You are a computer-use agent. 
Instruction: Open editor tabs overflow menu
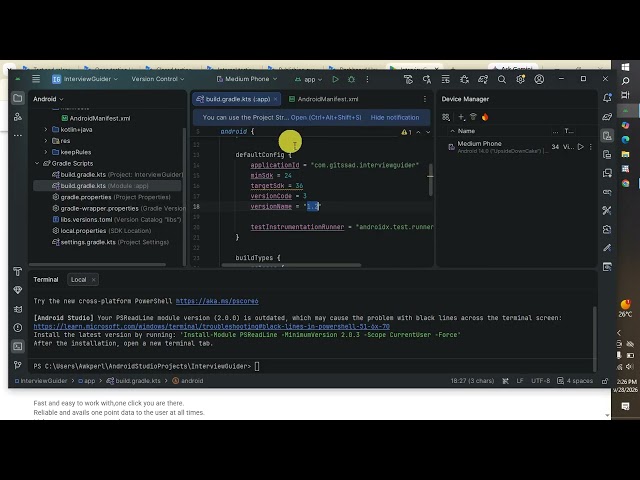pyautogui.click(x=424, y=99)
